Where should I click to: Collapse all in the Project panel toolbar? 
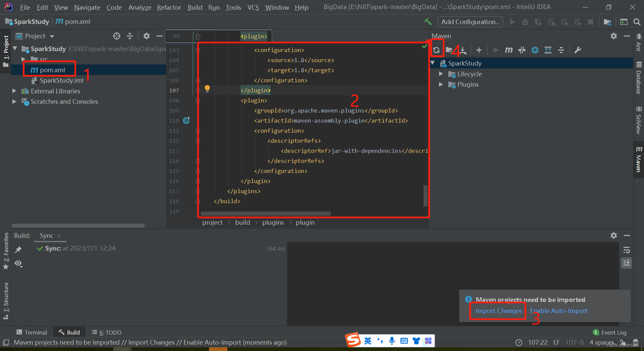[x=130, y=36]
